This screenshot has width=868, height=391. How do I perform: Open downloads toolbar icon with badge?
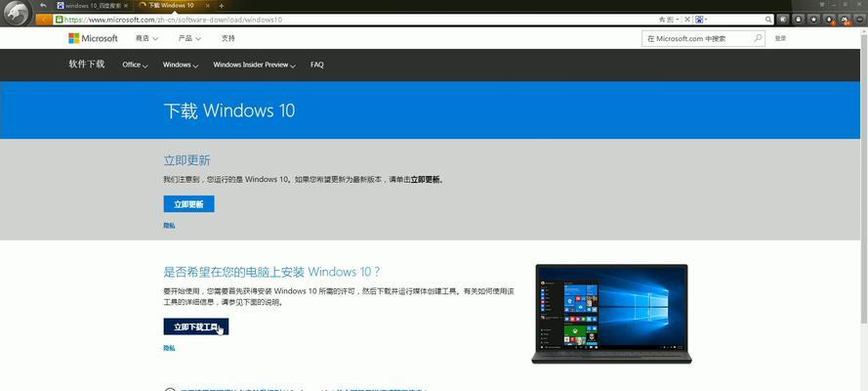[x=829, y=20]
